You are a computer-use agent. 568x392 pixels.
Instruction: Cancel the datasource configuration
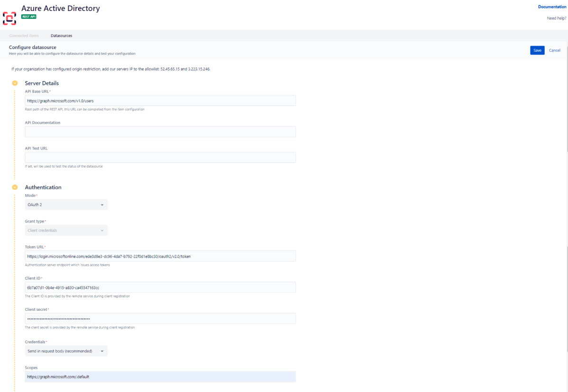554,50
